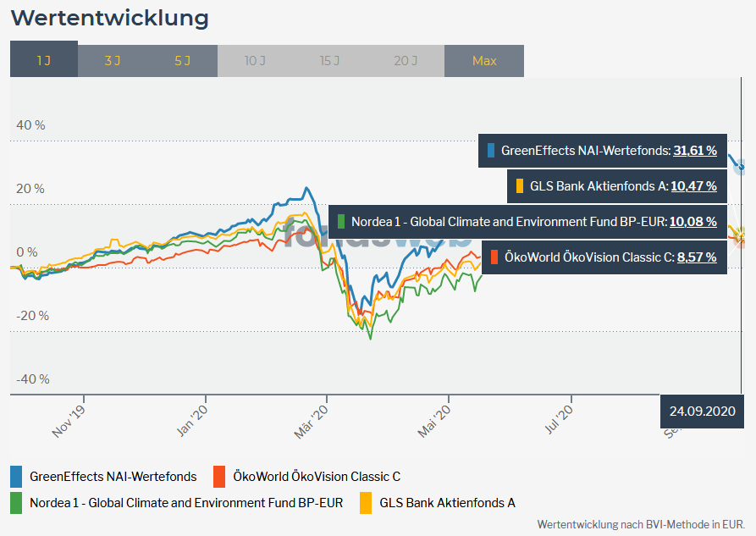This screenshot has width=756, height=536.
Task: Click the blue marker in the GreenEffects tooltip
Action: [x=489, y=151]
